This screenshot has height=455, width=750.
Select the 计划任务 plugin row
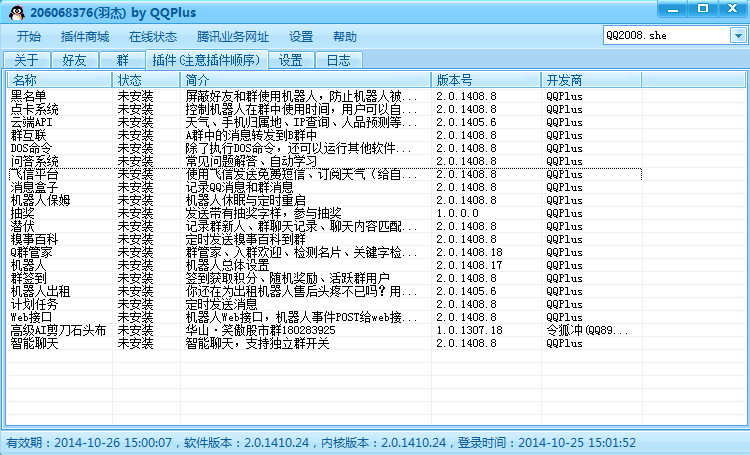pyautogui.click(x=325, y=304)
